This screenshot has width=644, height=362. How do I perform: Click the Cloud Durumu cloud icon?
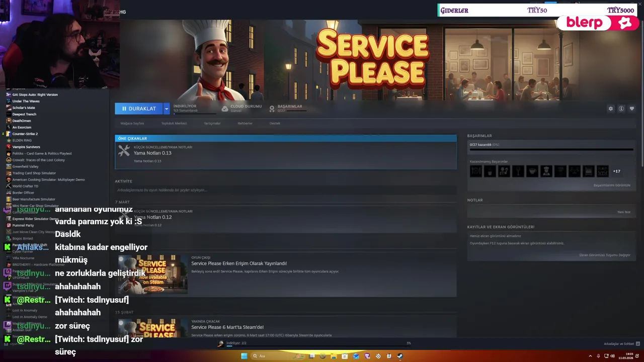click(225, 109)
